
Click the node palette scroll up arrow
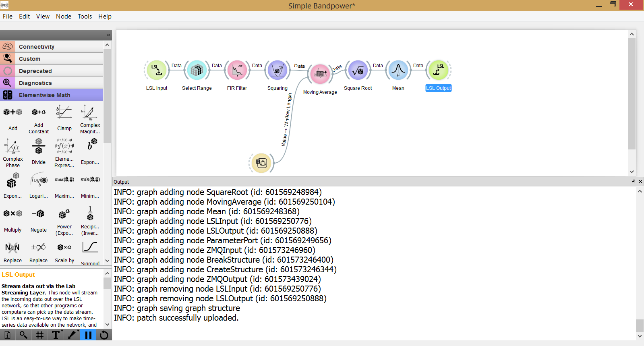click(x=107, y=45)
